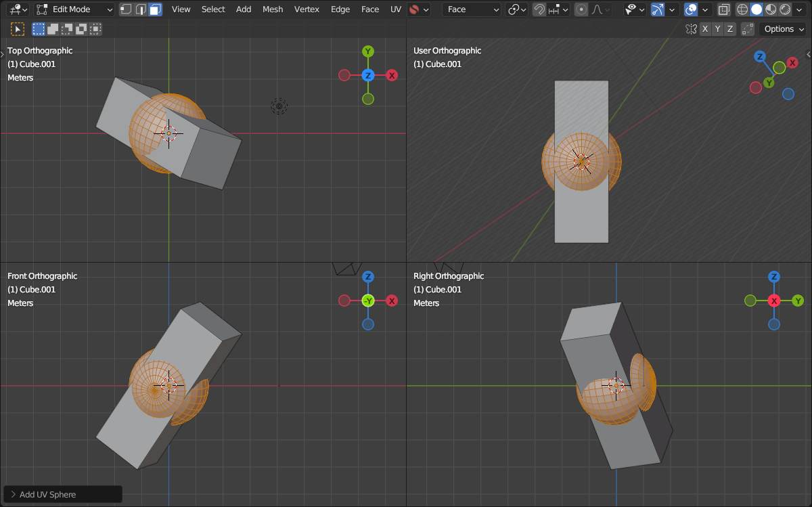Viewport: 812px width, 507px height.
Task: Enable face select mode
Action: [155, 9]
